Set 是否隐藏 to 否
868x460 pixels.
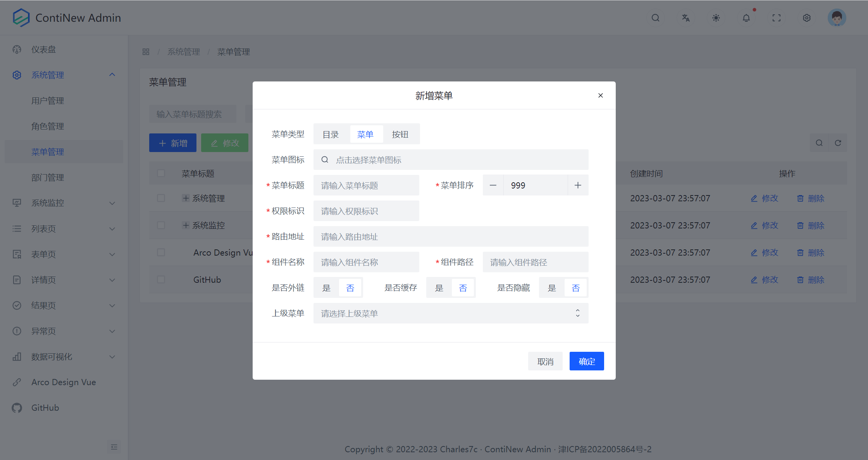pyautogui.click(x=576, y=288)
